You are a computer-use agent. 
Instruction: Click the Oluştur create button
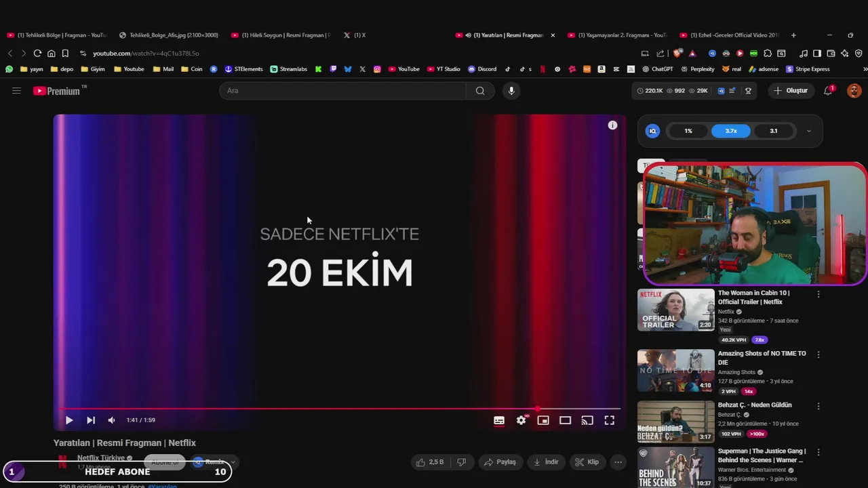(791, 91)
